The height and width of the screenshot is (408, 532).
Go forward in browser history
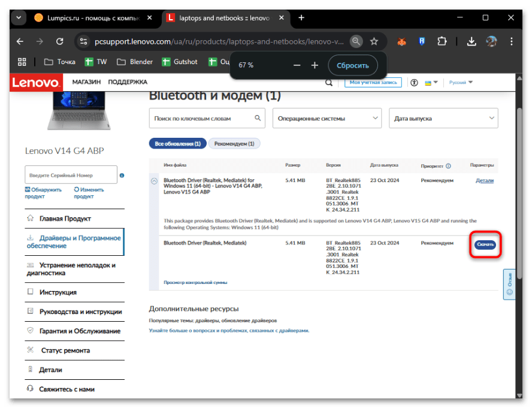[x=40, y=41]
